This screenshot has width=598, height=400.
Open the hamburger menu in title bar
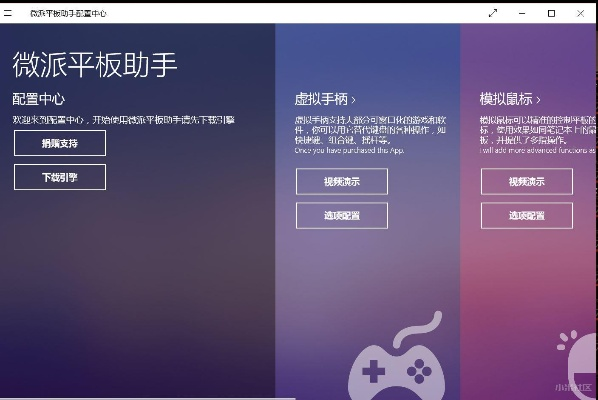point(8,13)
